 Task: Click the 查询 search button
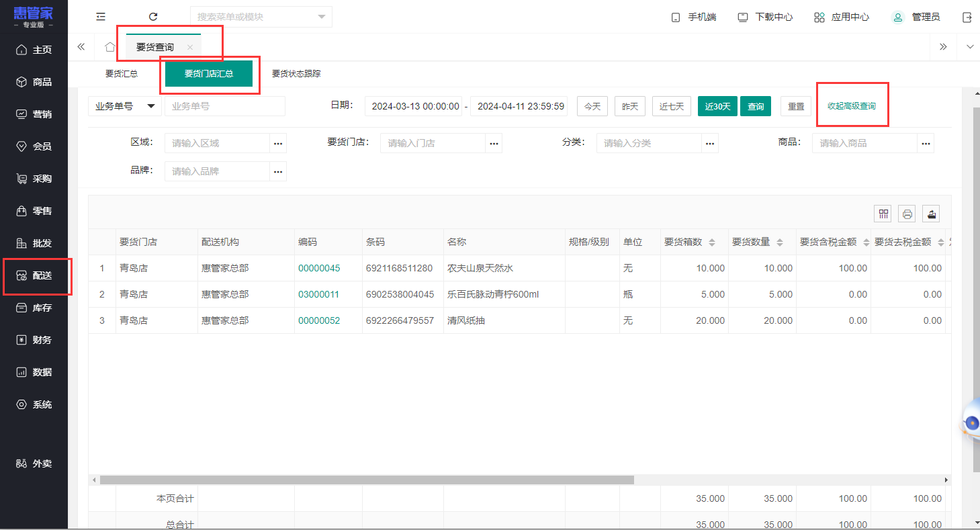756,106
